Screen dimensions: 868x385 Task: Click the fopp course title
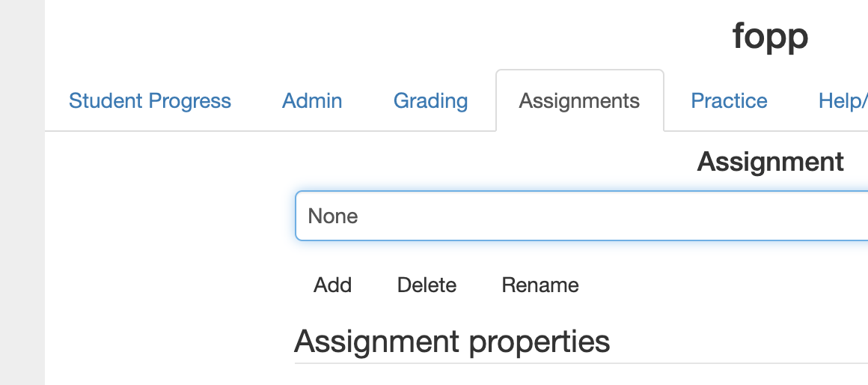tap(770, 36)
